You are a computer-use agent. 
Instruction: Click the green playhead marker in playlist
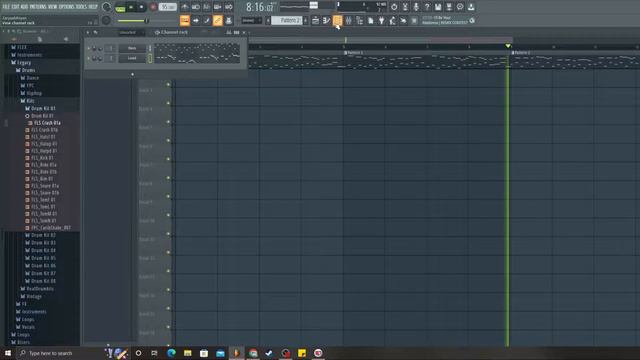coord(508,46)
